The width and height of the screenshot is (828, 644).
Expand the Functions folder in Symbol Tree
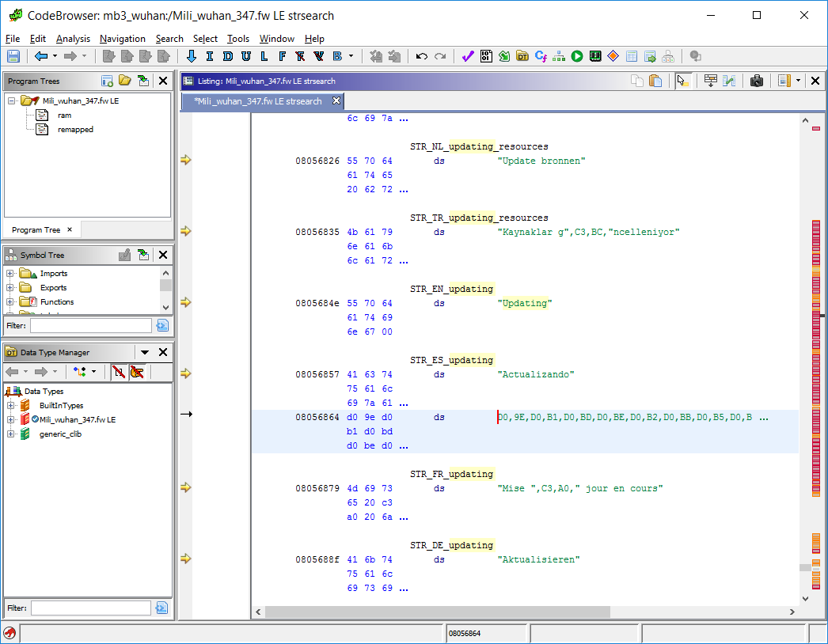pos(10,302)
